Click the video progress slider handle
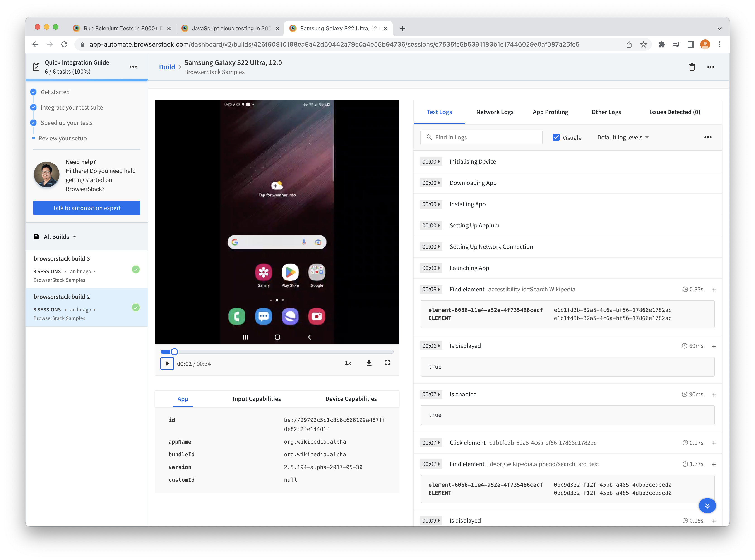This screenshot has width=755, height=560. pyautogui.click(x=174, y=352)
